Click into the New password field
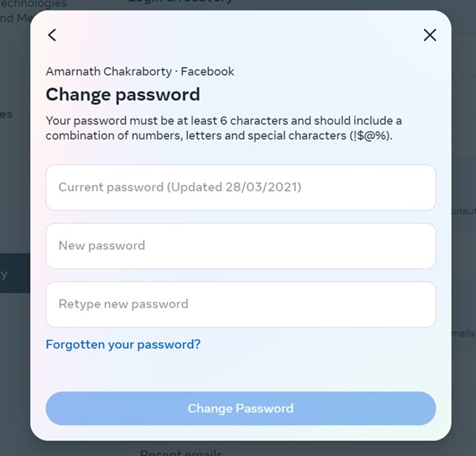This screenshot has width=476, height=456. (240, 245)
